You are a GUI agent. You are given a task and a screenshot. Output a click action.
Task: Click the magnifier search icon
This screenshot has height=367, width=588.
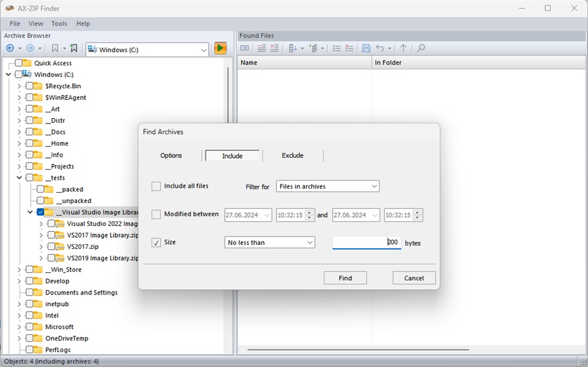tap(421, 48)
